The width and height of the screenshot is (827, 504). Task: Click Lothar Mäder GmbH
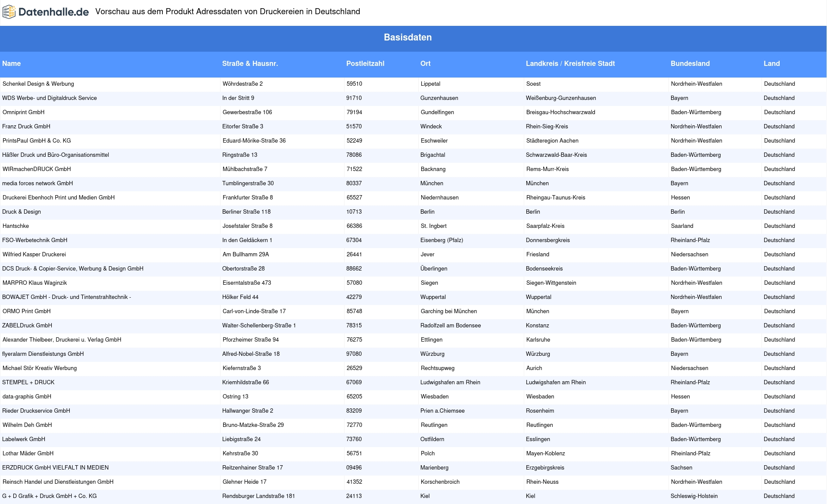pyautogui.click(x=28, y=454)
